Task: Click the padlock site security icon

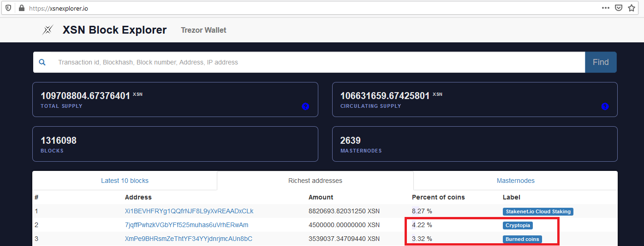Action: tap(21, 8)
